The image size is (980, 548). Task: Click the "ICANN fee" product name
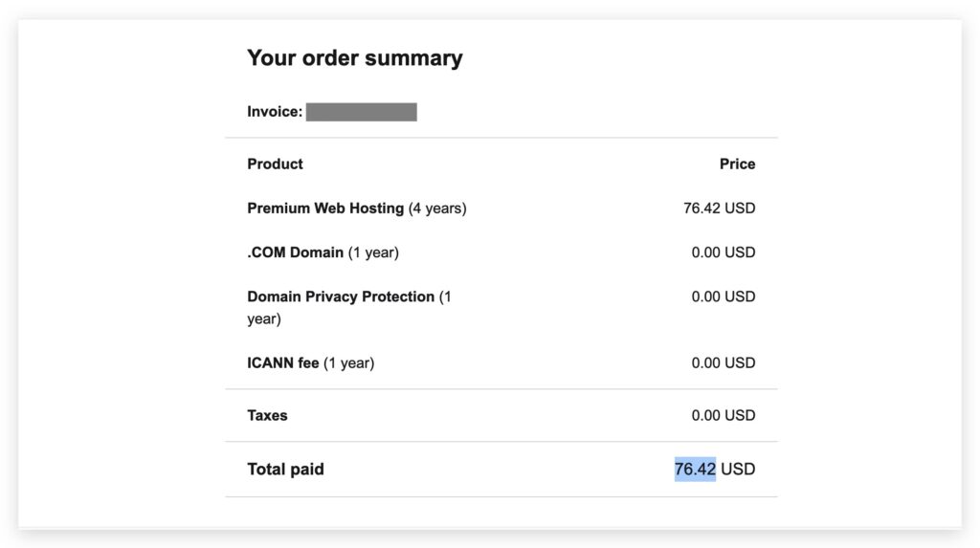[x=282, y=363]
